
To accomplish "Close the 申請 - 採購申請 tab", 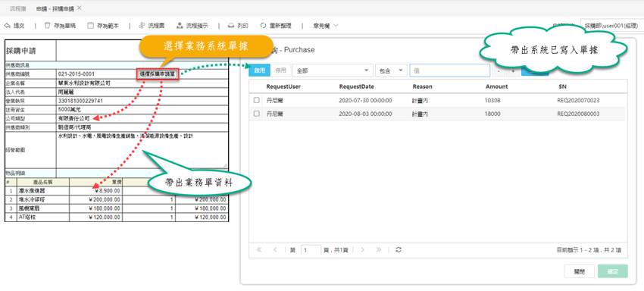I will pyautogui.click(x=80, y=8).
